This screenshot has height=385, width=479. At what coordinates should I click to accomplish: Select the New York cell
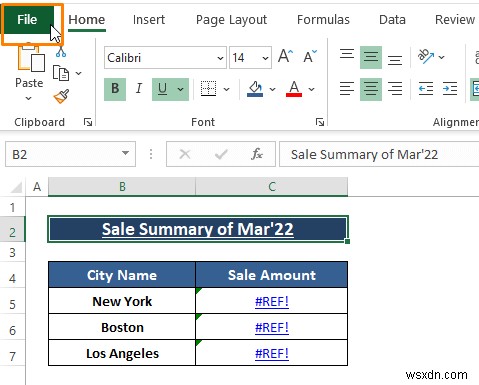tap(122, 301)
